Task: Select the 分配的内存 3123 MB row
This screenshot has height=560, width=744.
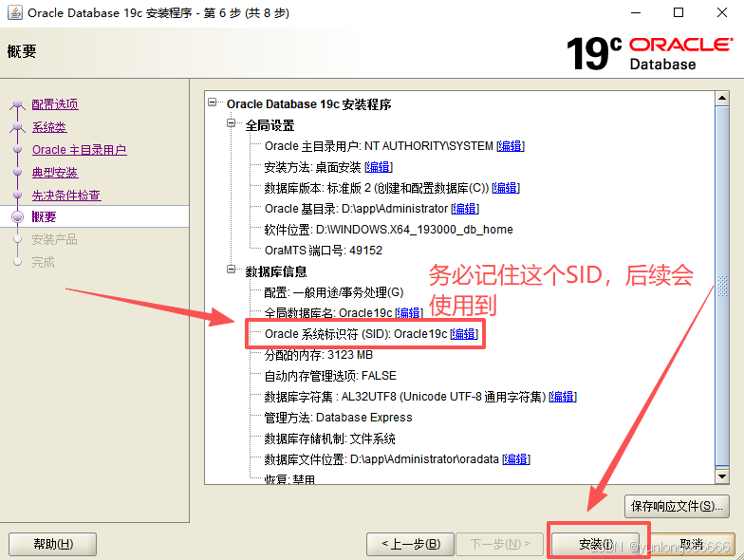Action: [319, 355]
